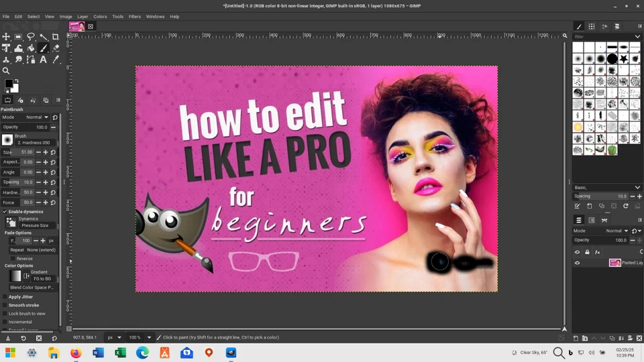
Task: Select the Move tool in toolbox
Action: (x=6, y=37)
